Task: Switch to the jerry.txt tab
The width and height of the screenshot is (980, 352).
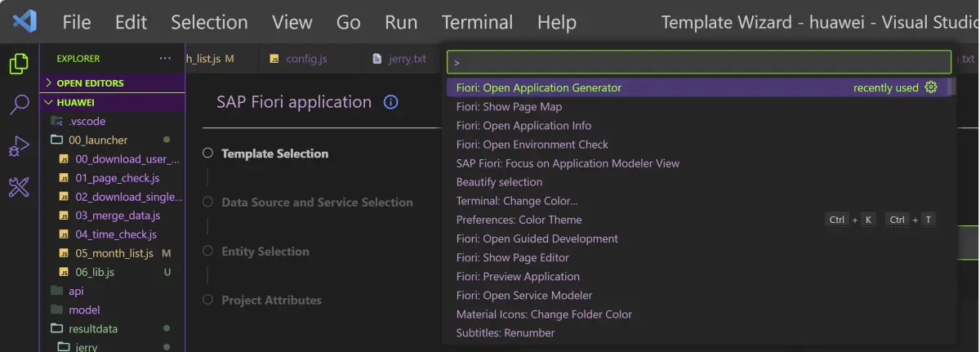Action: (x=400, y=59)
